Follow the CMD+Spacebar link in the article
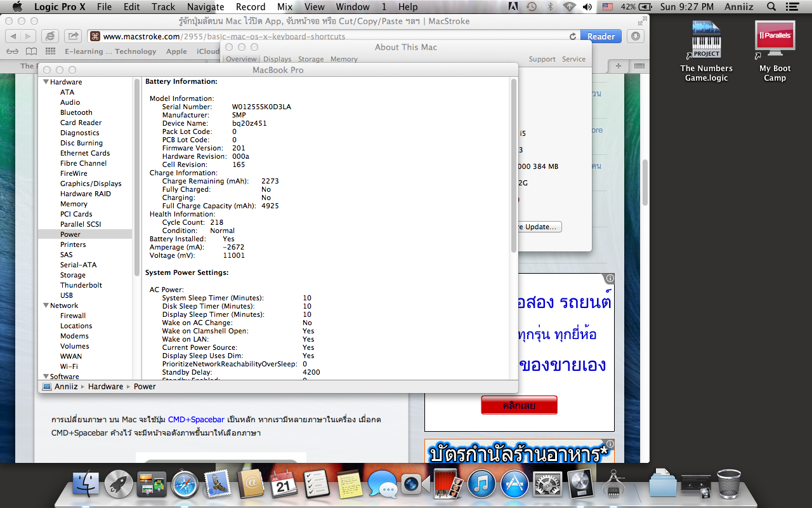The image size is (812, 508). pos(196,420)
